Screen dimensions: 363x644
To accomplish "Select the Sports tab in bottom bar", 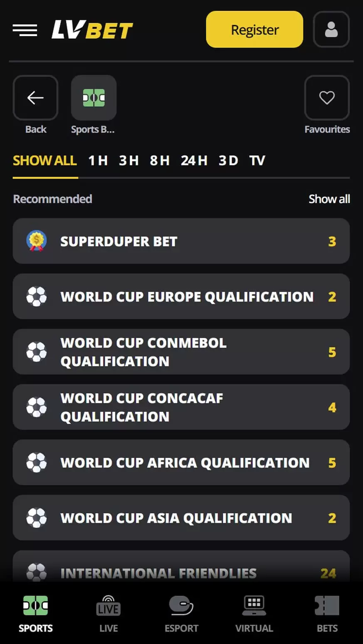I will click(x=36, y=613).
